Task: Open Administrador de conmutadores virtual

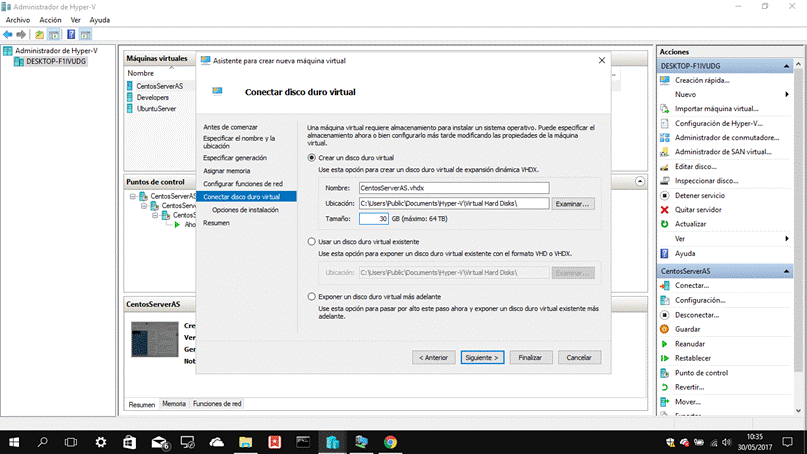Action: [727, 137]
